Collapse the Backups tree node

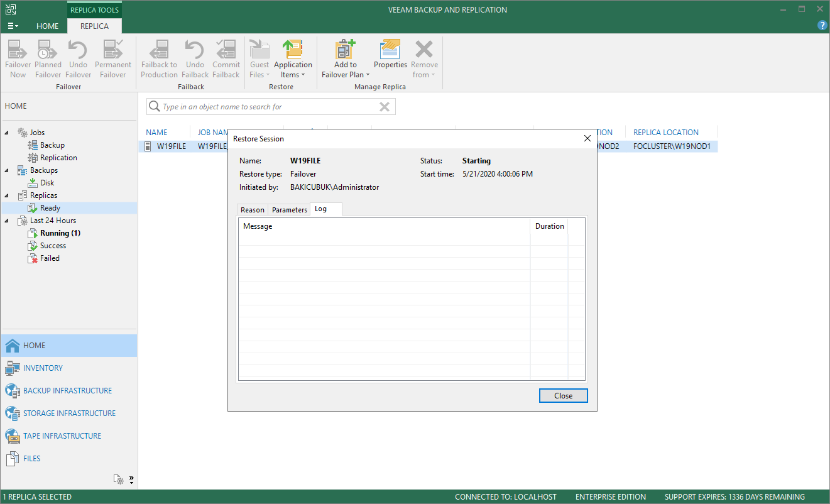(x=7, y=170)
